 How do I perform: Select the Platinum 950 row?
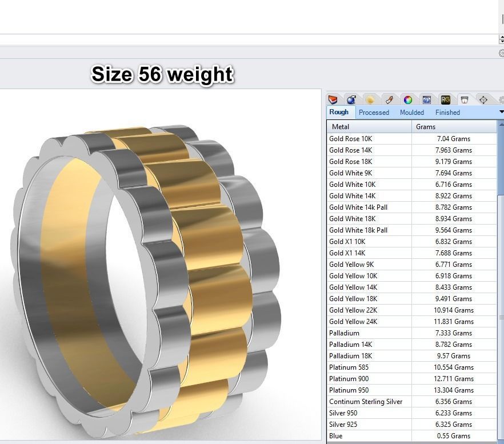pyautogui.click(x=412, y=390)
